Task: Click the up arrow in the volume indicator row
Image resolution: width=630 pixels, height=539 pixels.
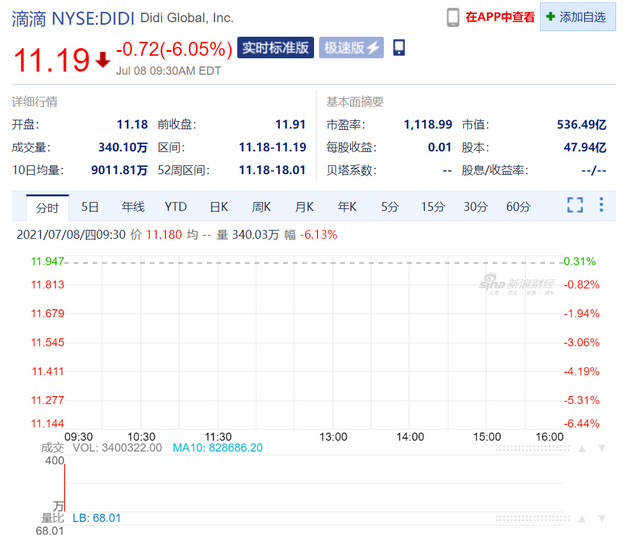Action: tap(582, 449)
